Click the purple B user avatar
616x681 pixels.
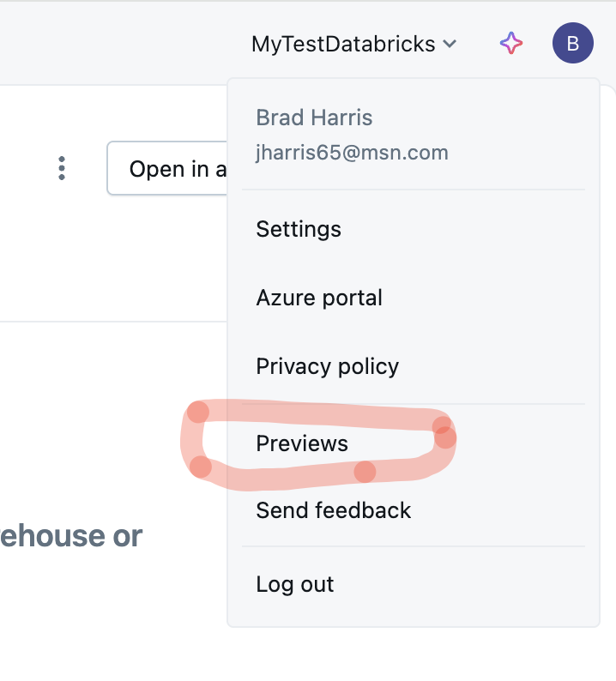[x=572, y=43]
